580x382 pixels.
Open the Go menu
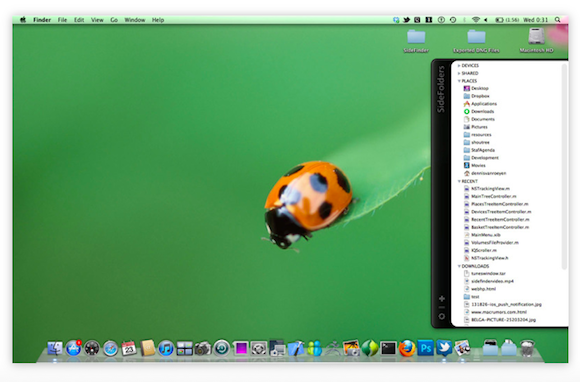pyautogui.click(x=114, y=20)
